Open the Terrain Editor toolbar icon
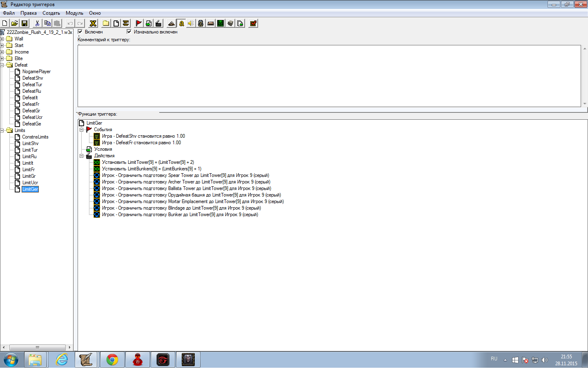588x380 pixels. click(171, 23)
